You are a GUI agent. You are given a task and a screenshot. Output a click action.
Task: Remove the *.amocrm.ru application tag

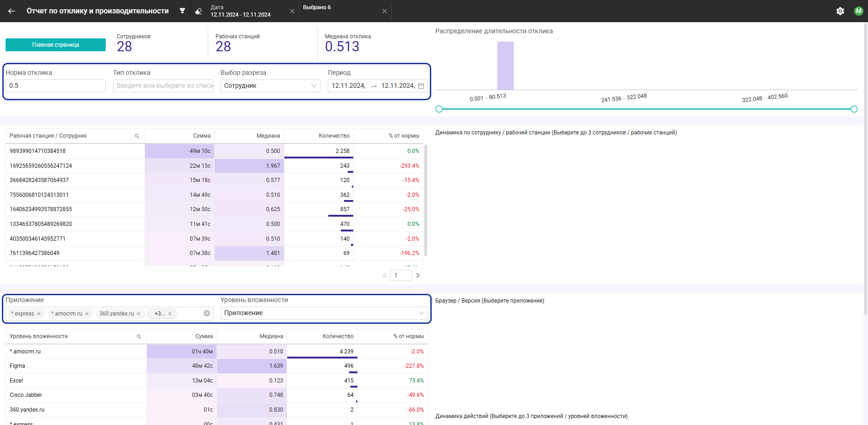(x=87, y=314)
